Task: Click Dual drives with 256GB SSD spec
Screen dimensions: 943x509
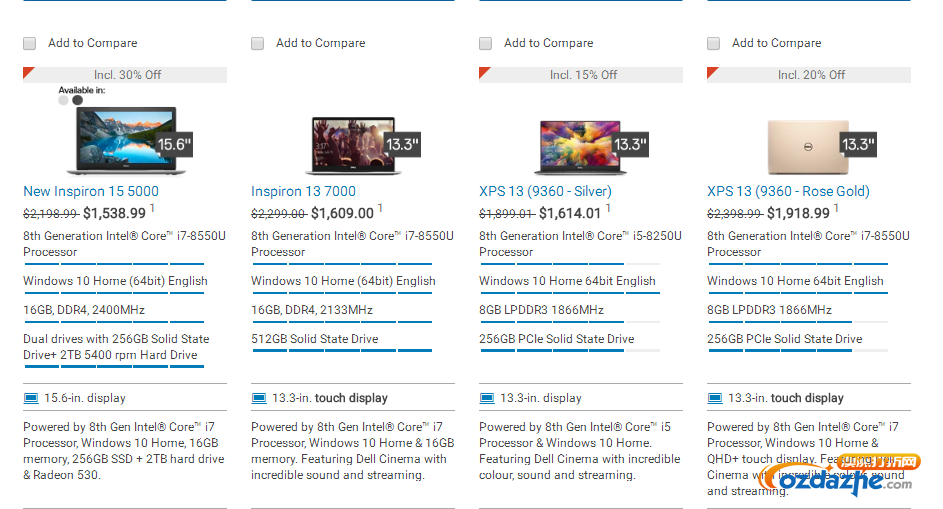Action: (116, 347)
